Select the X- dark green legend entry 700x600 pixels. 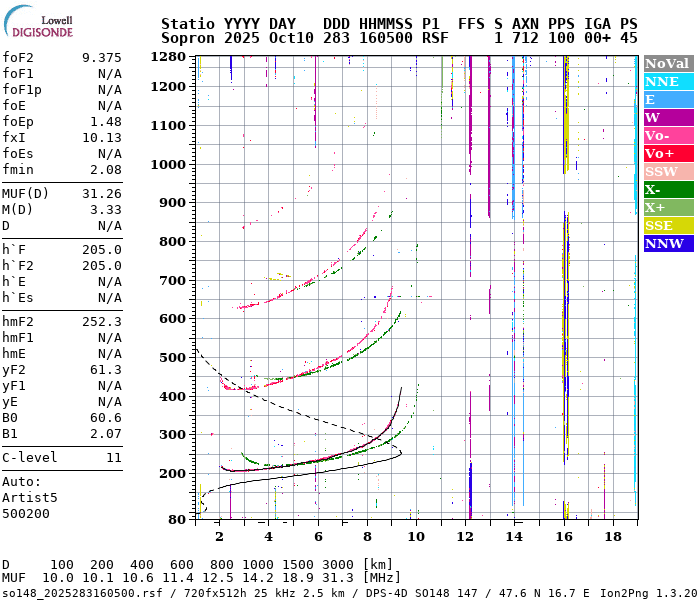click(x=668, y=189)
